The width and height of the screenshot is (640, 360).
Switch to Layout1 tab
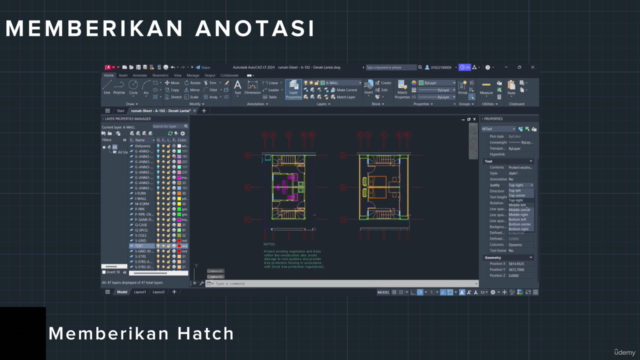pyautogui.click(x=140, y=292)
